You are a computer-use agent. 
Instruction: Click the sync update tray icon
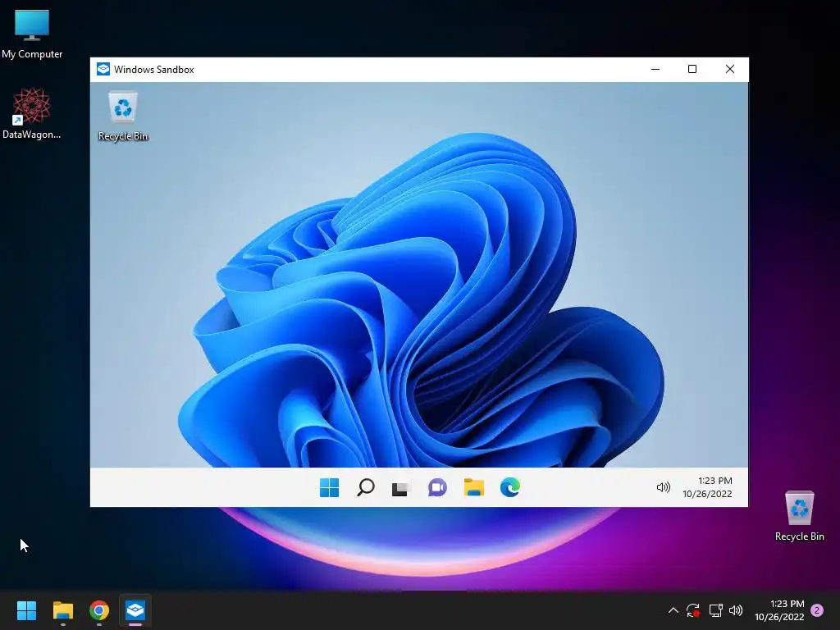point(693,610)
